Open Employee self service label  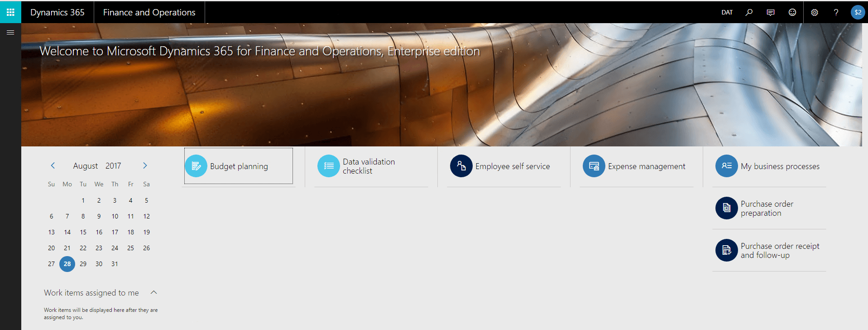513,166
